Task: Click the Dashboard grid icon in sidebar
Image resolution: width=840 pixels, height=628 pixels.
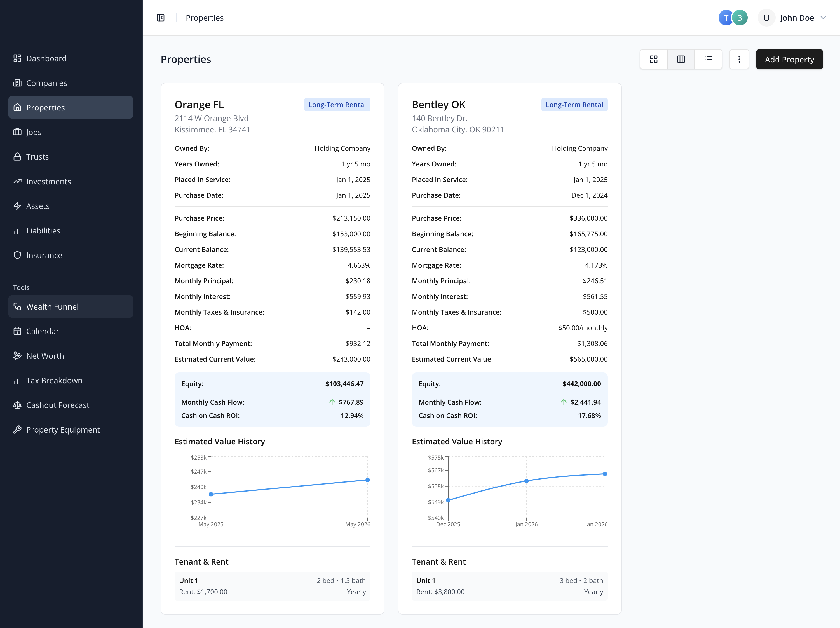Action: (17, 58)
